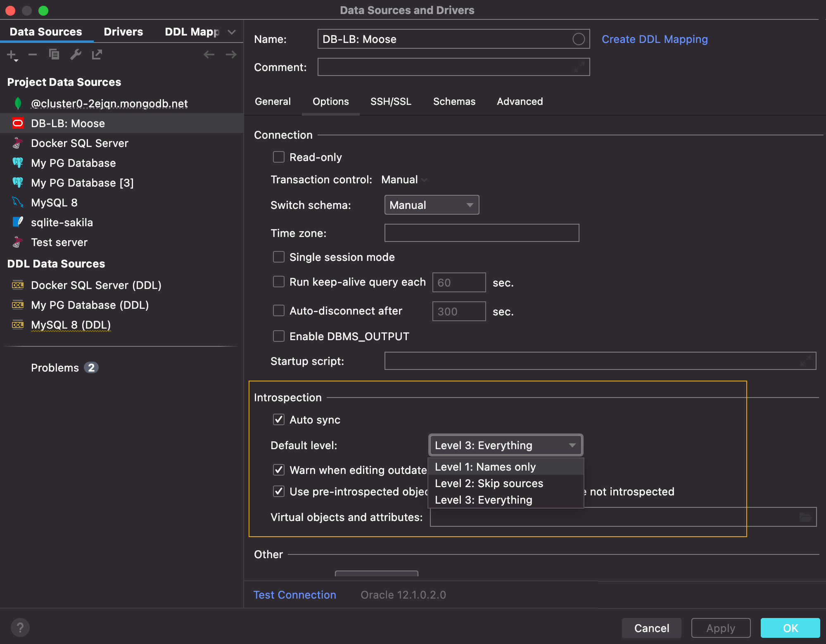
Task: Uncheck the Auto sync checkbox
Action: pos(279,420)
